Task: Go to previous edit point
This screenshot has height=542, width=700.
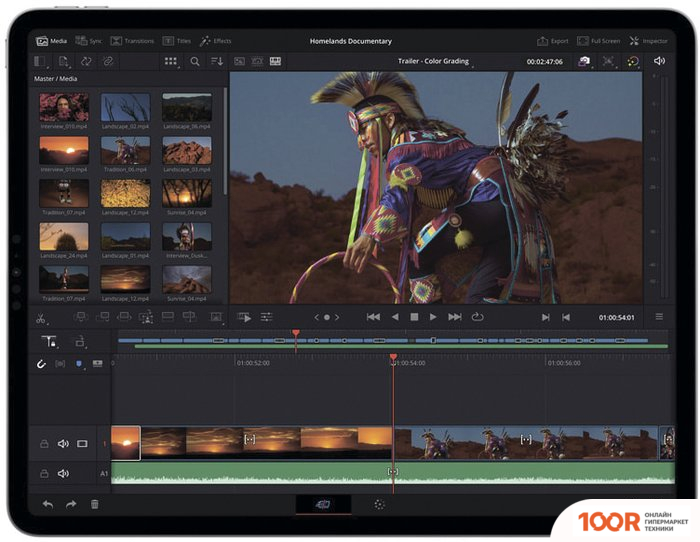Action: 566,317
